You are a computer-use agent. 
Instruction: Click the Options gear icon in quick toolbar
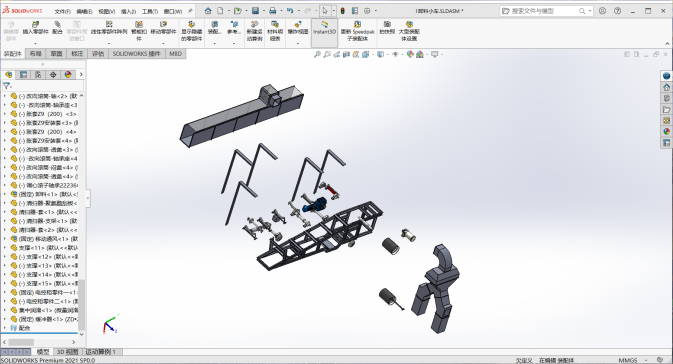coord(367,11)
